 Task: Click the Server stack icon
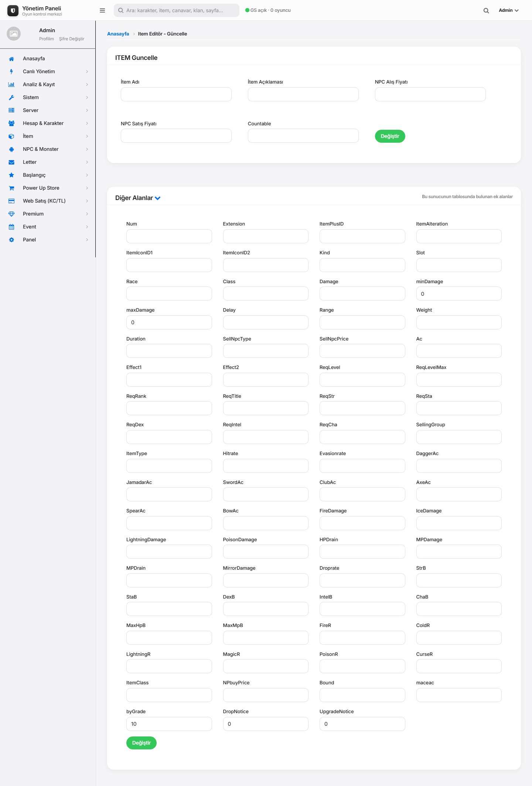[x=11, y=111]
